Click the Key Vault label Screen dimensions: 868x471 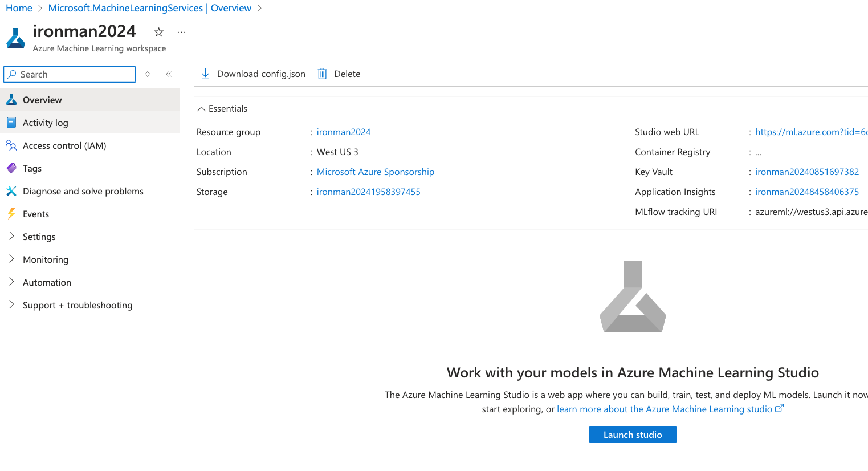[654, 172]
